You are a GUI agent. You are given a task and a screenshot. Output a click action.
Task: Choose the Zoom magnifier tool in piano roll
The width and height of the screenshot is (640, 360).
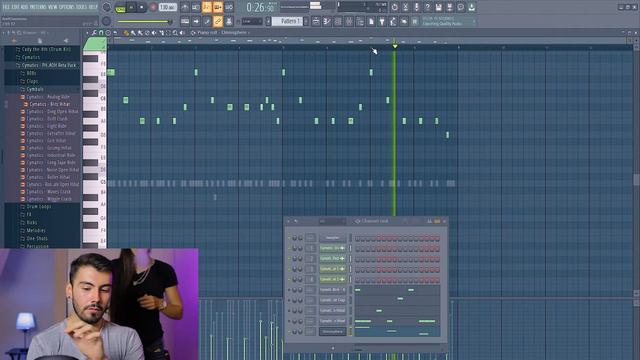click(175, 33)
